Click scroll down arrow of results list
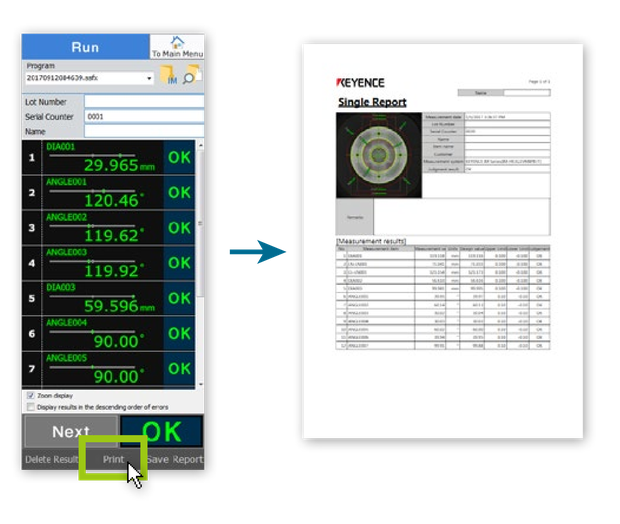The width and height of the screenshot is (620, 524). (201, 384)
